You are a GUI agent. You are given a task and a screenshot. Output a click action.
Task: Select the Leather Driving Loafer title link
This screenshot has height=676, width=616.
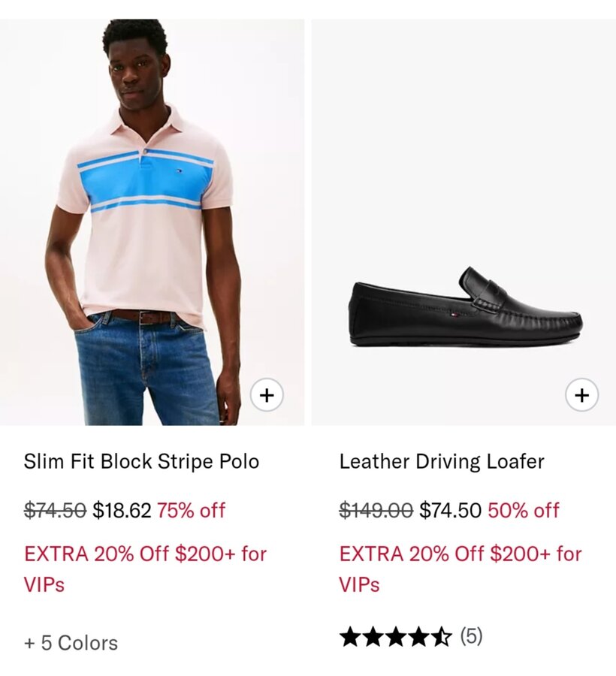pos(442,461)
